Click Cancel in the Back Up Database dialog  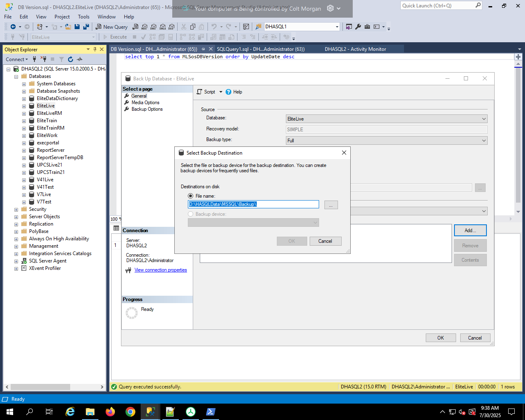(x=475, y=338)
